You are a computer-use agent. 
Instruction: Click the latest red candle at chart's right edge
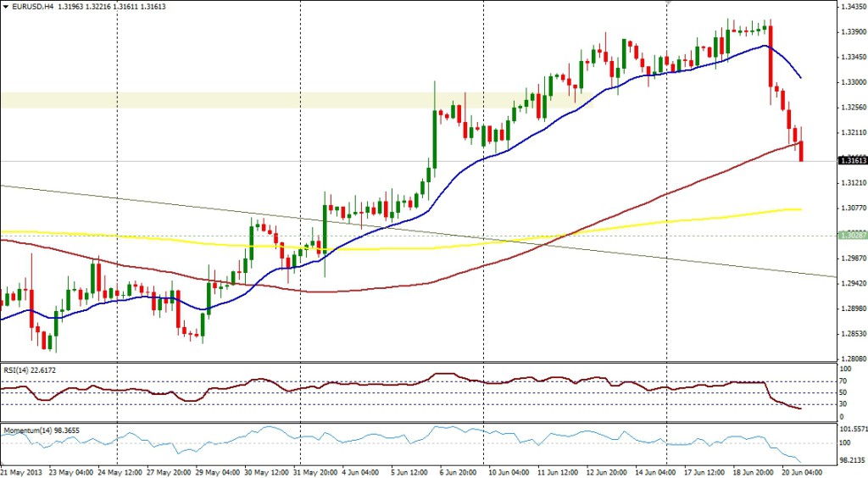coord(801,151)
